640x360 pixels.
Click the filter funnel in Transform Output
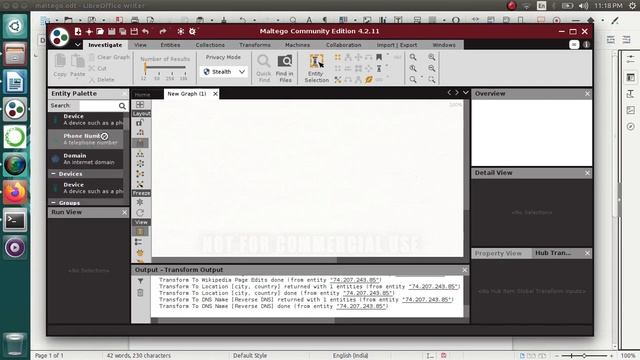[x=140, y=281]
